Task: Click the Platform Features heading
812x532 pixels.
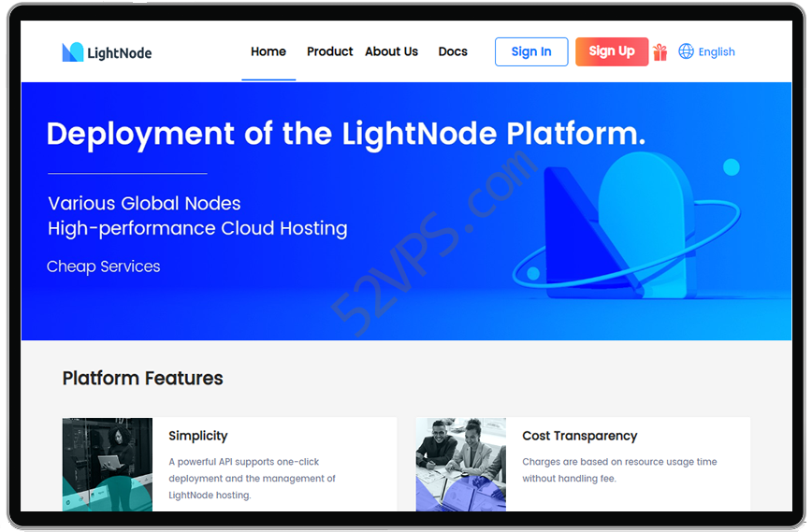Action: click(x=142, y=379)
